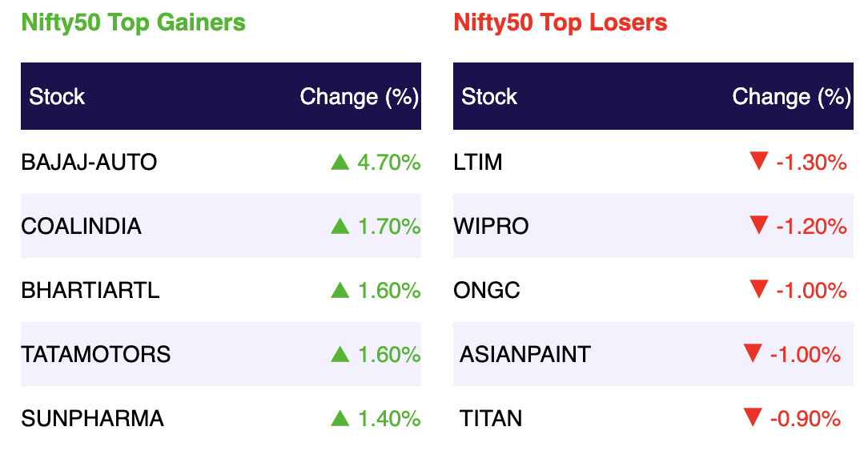This screenshot has width=868, height=455.
Task: Click the red down arrow for ASIANPAINT
Action: pyautogui.click(x=753, y=353)
